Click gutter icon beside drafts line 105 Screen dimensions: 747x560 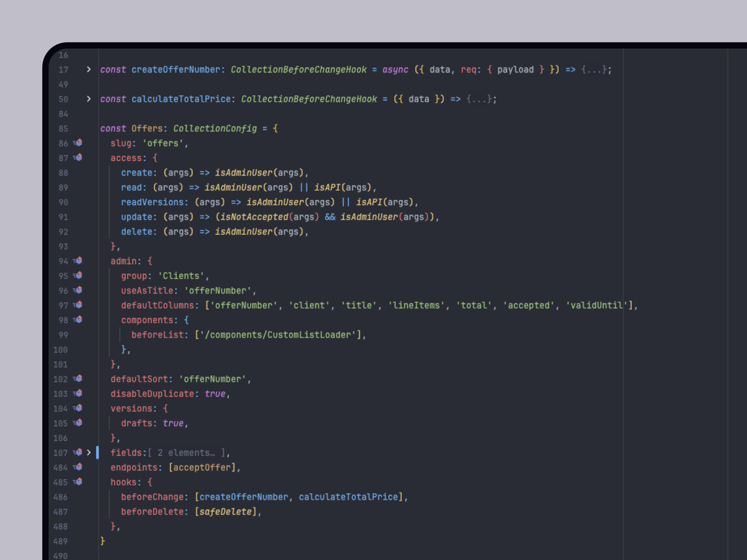point(77,423)
